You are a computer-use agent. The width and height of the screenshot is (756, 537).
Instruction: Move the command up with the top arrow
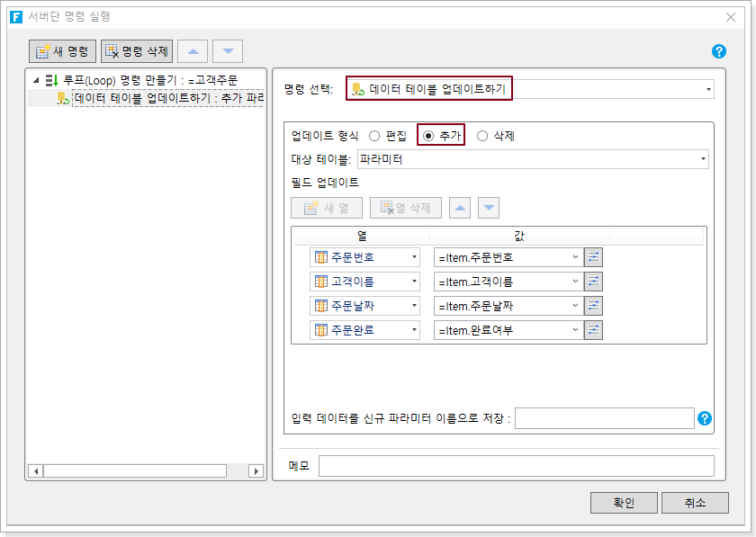(x=193, y=51)
